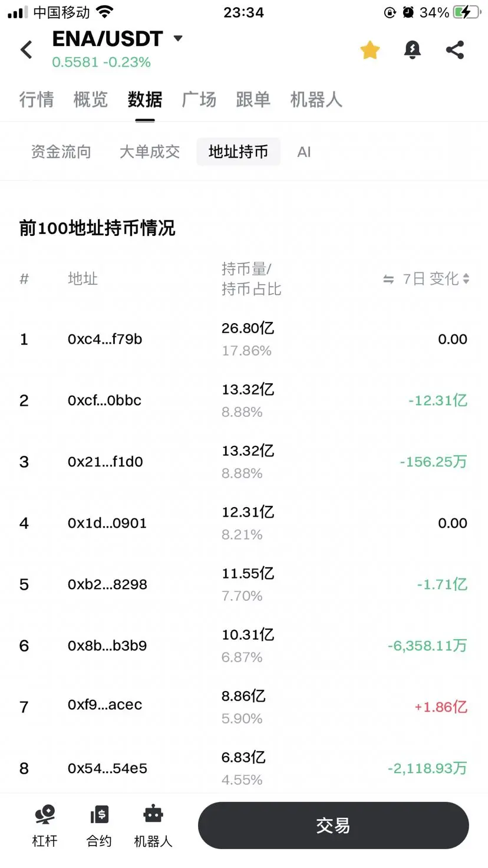488x868 pixels.
Task: Open the 跟单 tab
Action: coord(253,99)
